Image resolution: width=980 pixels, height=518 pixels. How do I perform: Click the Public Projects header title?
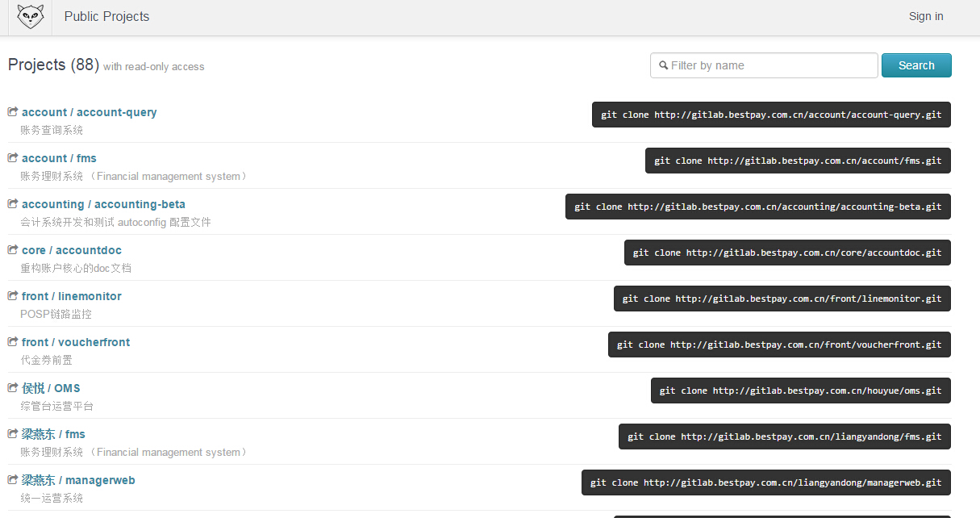click(x=106, y=16)
